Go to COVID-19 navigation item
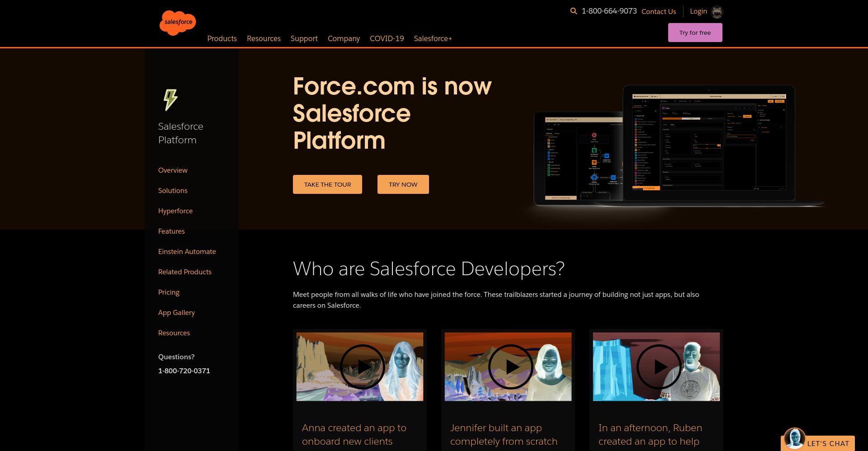Viewport: 868px width, 451px height. [x=387, y=38]
